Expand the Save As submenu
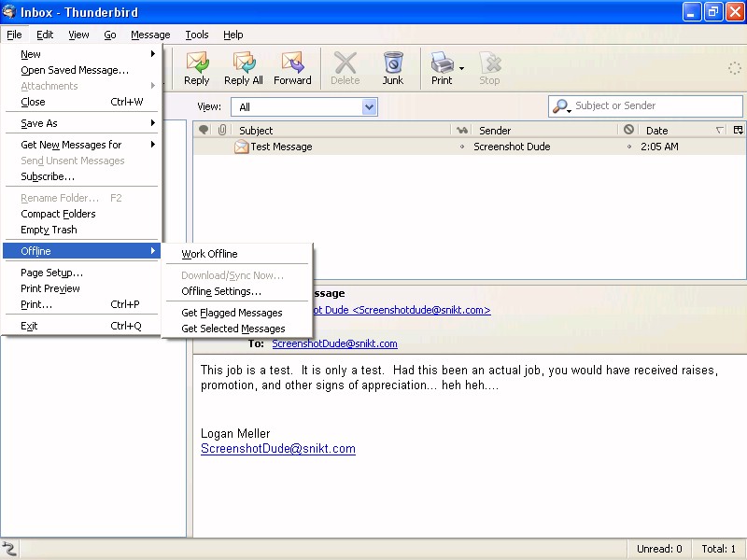Image resolution: width=747 pixels, height=560 pixels. click(x=82, y=123)
